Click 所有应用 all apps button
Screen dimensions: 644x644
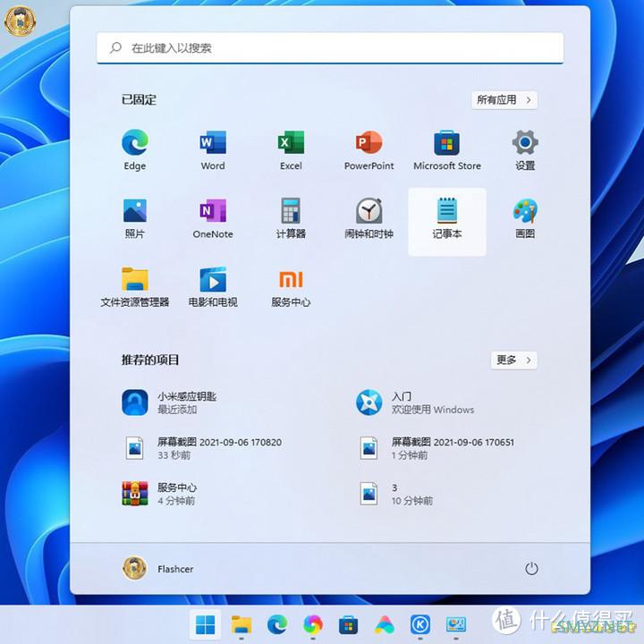click(504, 100)
